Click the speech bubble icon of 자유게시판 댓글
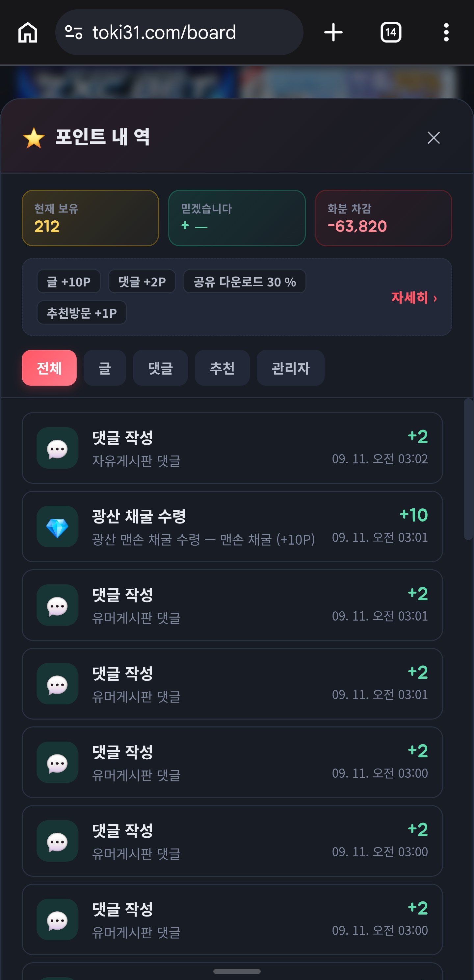Image resolution: width=474 pixels, height=980 pixels. (57, 448)
